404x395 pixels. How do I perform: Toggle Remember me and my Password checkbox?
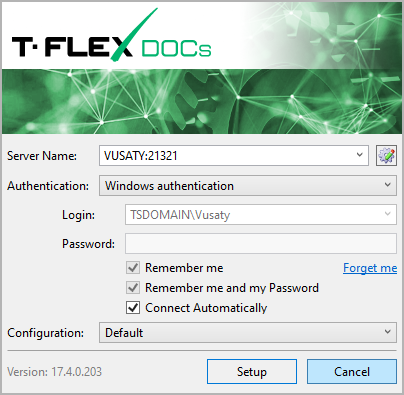pyautogui.click(x=133, y=288)
